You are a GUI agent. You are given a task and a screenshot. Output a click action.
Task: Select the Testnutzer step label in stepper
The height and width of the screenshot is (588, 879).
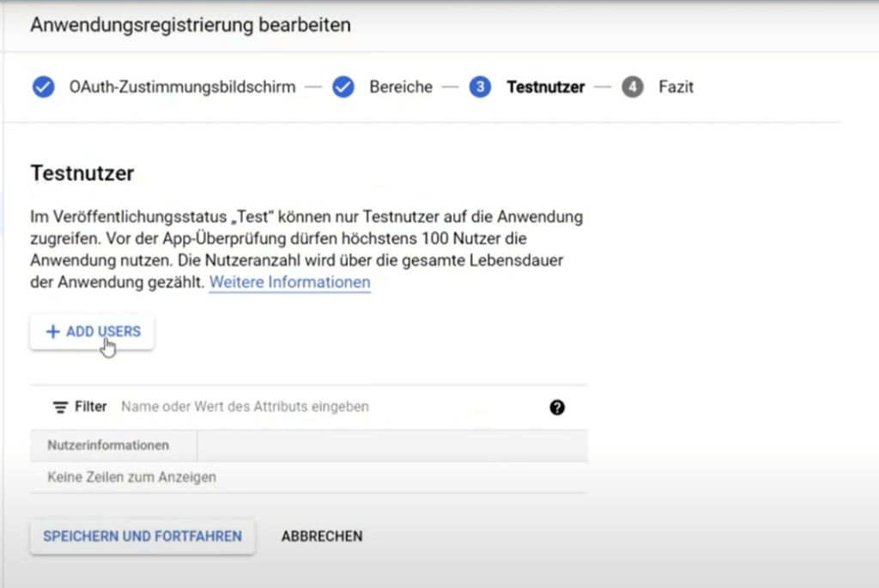(545, 88)
